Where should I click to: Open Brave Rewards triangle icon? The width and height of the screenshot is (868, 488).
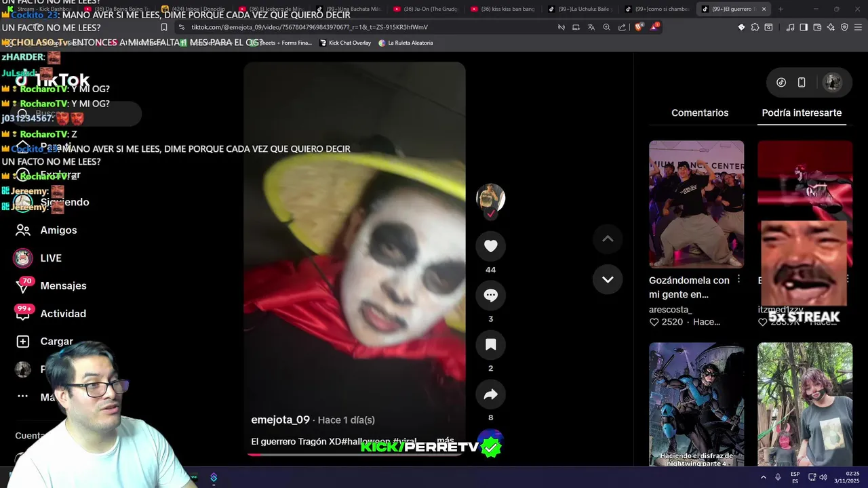654,27
